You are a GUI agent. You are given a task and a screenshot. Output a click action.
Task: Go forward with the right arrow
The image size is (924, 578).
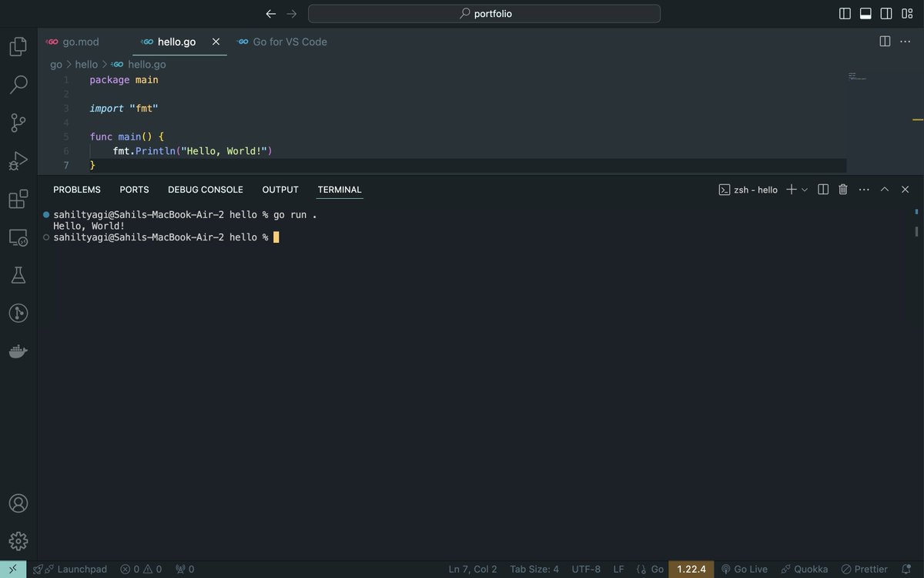[x=292, y=14]
